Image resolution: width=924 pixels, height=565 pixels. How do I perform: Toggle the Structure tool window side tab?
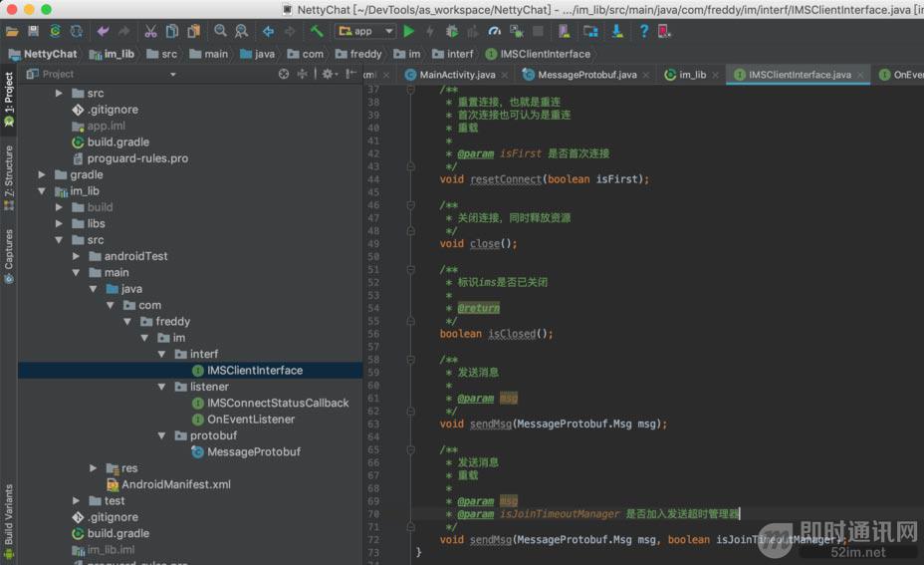(x=9, y=170)
